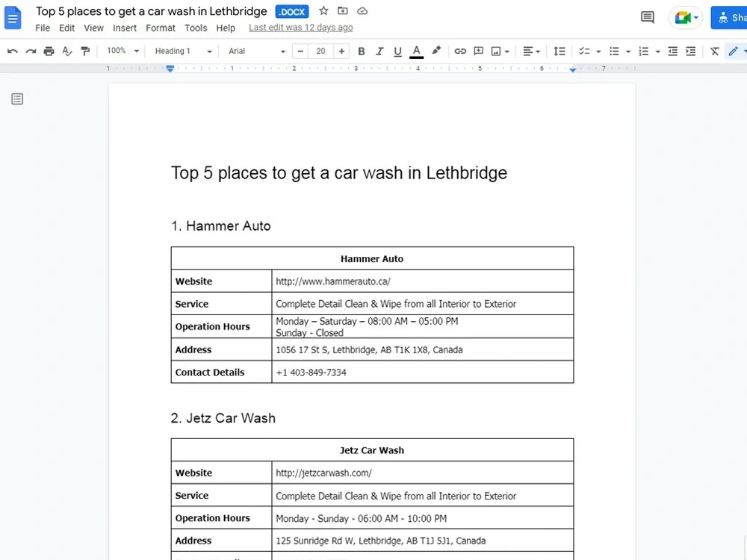The height and width of the screenshot is (560, 747).
Task: Open the zoom level dropdown
Action: [123, 51]
